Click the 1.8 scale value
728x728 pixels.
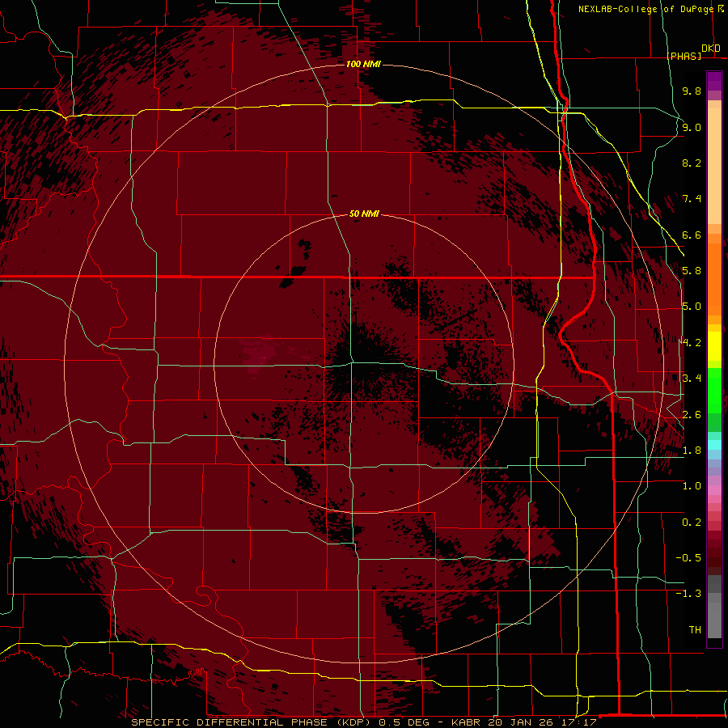[692, 451]
